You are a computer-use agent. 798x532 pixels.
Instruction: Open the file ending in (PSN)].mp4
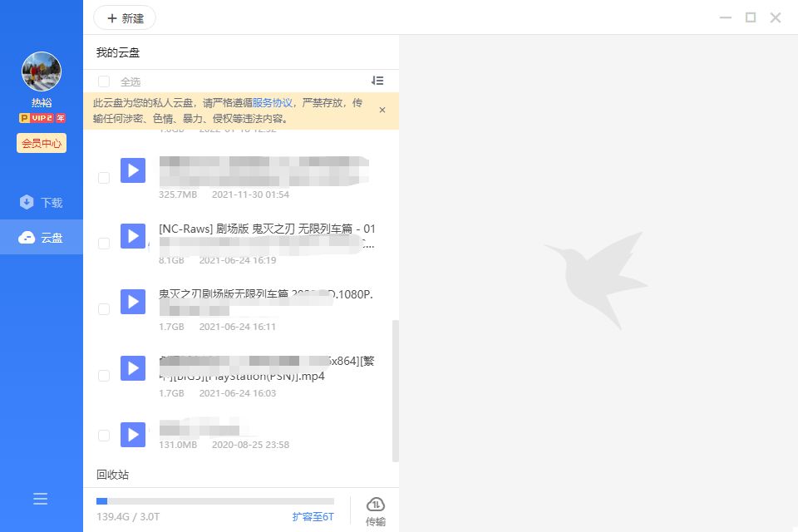pyautogui.click(x=267, y=368)
